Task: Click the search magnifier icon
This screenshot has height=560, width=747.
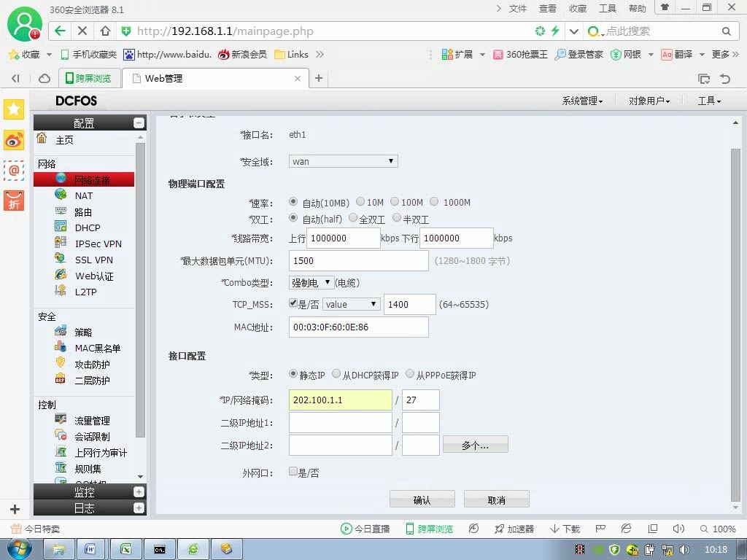Action: point(726,31)
